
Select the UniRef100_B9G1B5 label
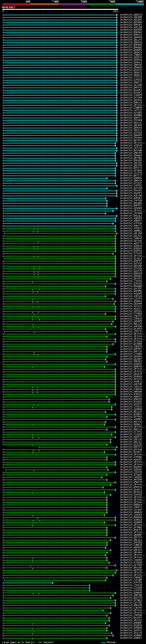[x=131, y=161]
